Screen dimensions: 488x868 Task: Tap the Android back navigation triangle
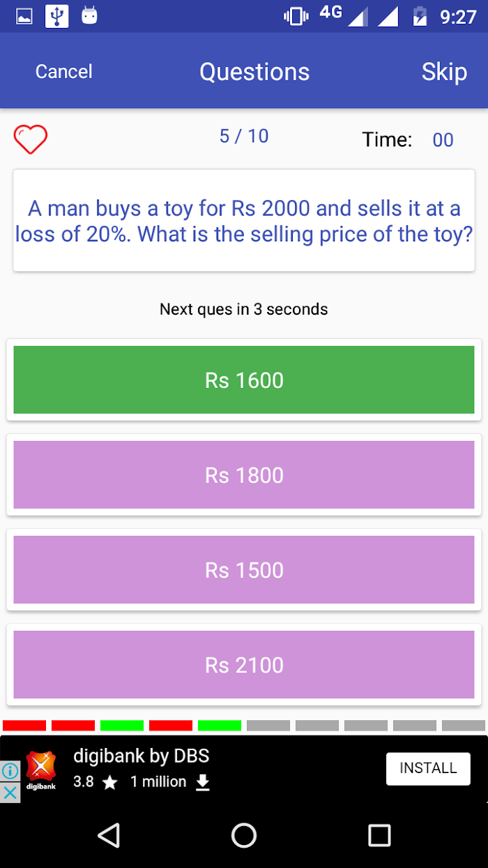108,835
